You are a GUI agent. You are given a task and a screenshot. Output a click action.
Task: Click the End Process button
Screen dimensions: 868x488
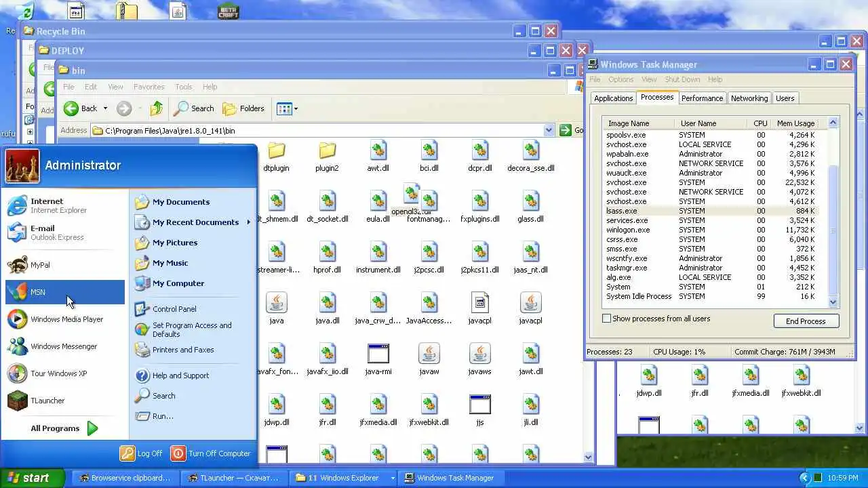pos(806,321)
